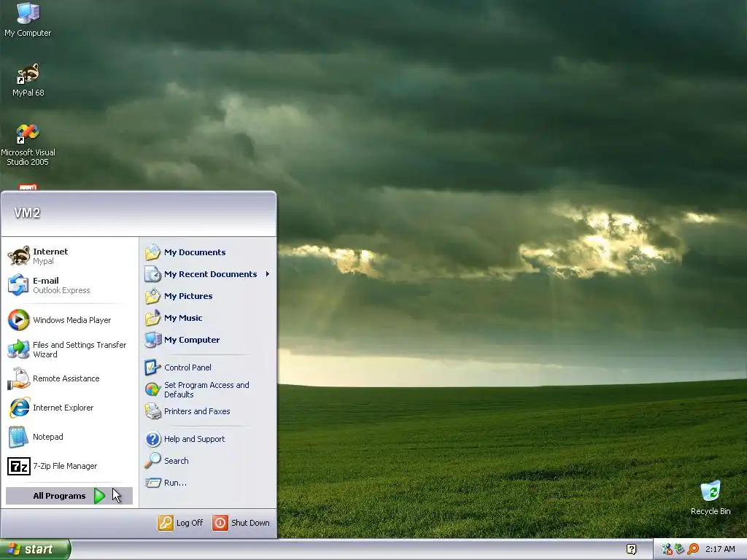This screenshot has height=560, width=747.
Task: Click the green start button
Action: (35, 550)
